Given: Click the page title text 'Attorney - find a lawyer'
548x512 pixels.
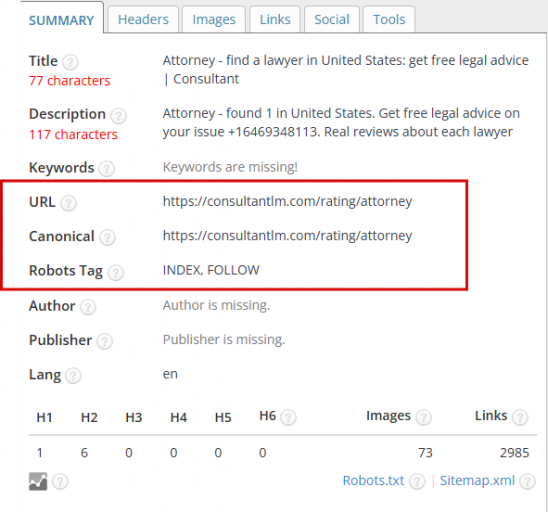Looking at the screenshot, I should click(346, 70).
